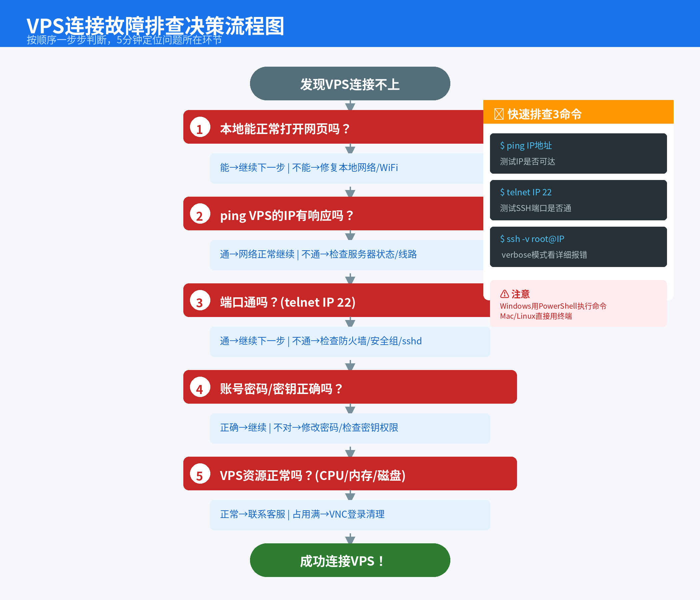The width and height of the screenshot is (700, 600).
Task: Click the description verbose模式看详细报错
Action: [544, 255]
